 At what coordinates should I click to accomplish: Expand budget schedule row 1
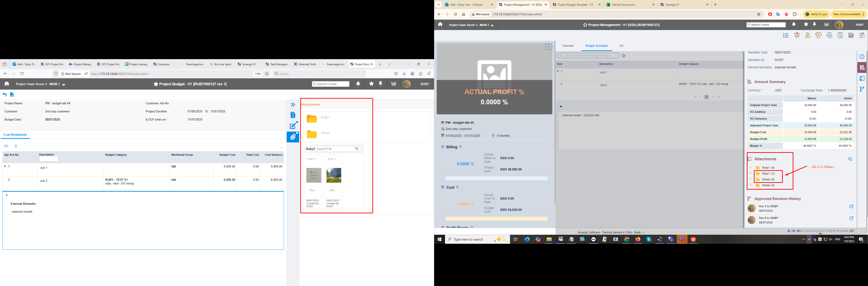click(558, 71)
